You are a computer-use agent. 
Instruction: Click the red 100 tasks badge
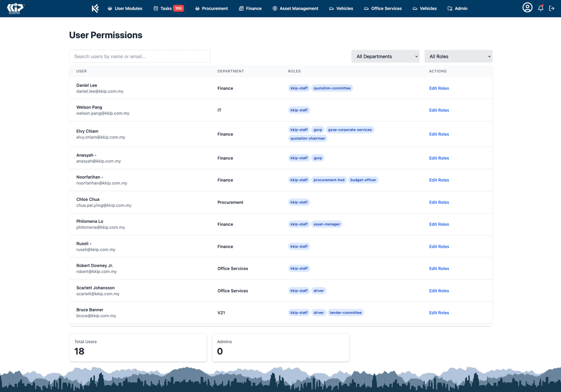[x=178, y=8]
